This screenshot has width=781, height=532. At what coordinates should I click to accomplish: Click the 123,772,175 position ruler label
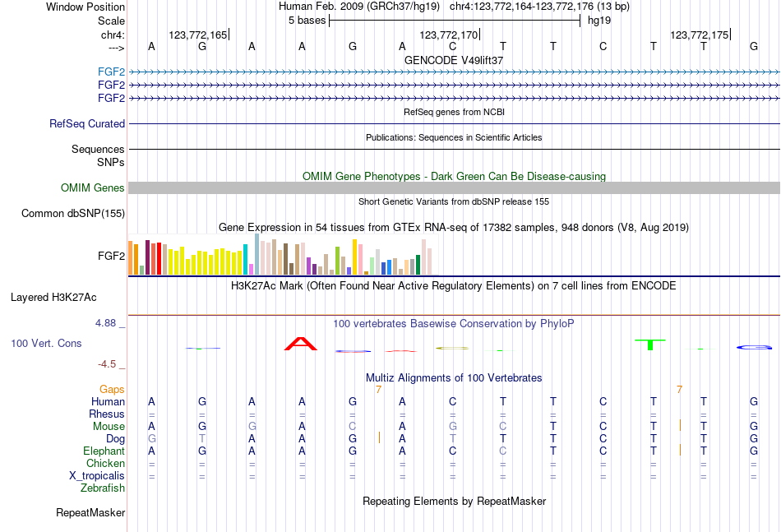pos(700,35)
